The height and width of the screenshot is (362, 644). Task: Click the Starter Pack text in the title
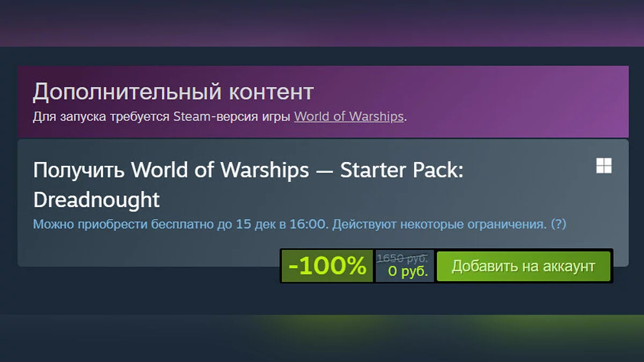[x=401, y=171]
